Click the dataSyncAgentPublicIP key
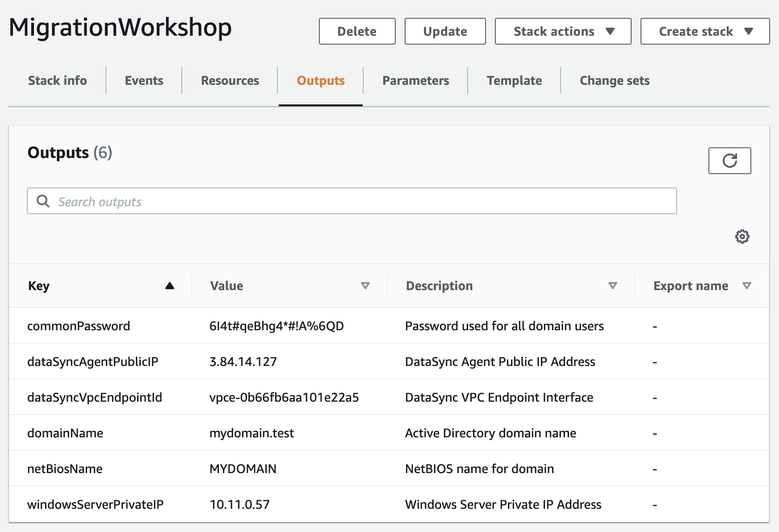The image size is (779, 532). (93, 362)
